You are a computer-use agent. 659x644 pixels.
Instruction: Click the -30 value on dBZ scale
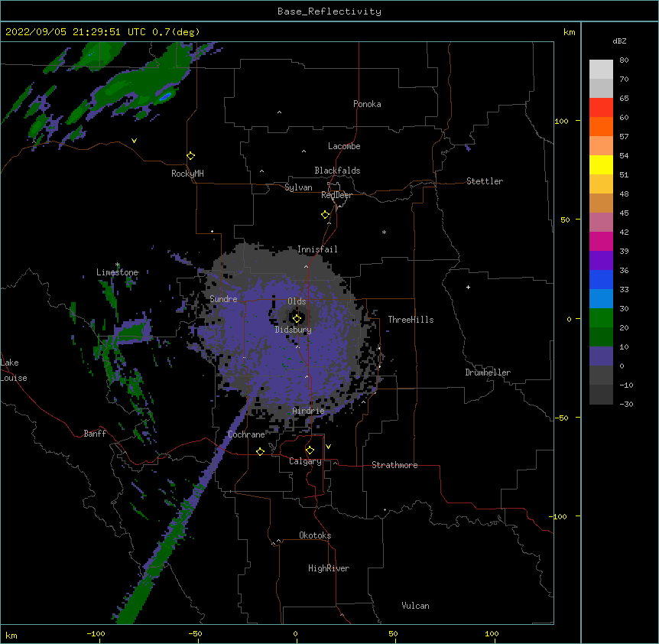coord(626,404)
